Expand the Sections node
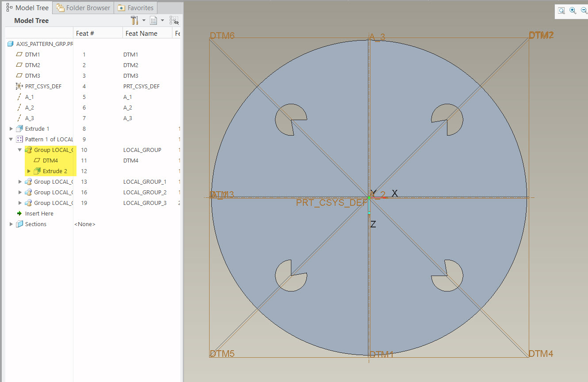The width and height of the screenshot is (588, 382). pos(11,224)
